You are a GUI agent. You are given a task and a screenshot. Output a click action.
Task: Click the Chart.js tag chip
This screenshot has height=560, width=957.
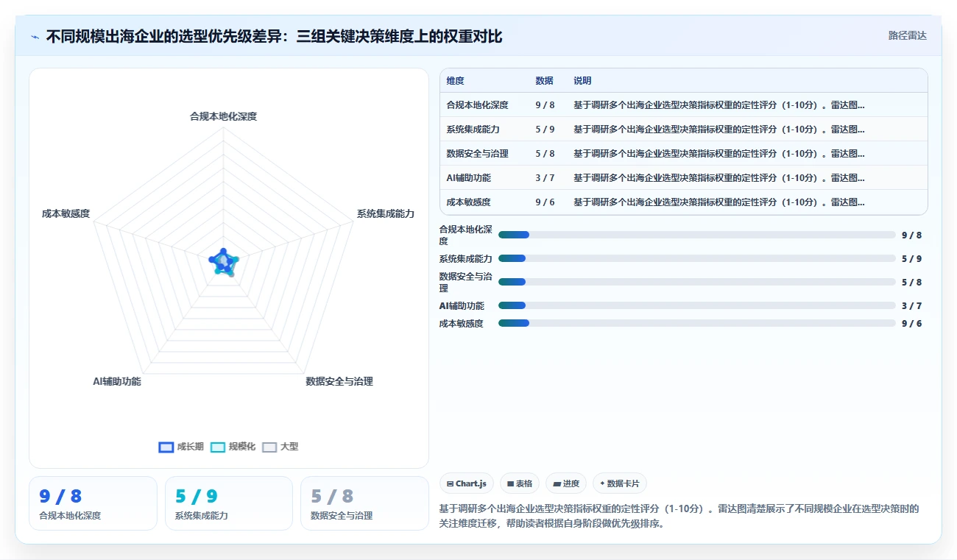[x=467, y=483]
